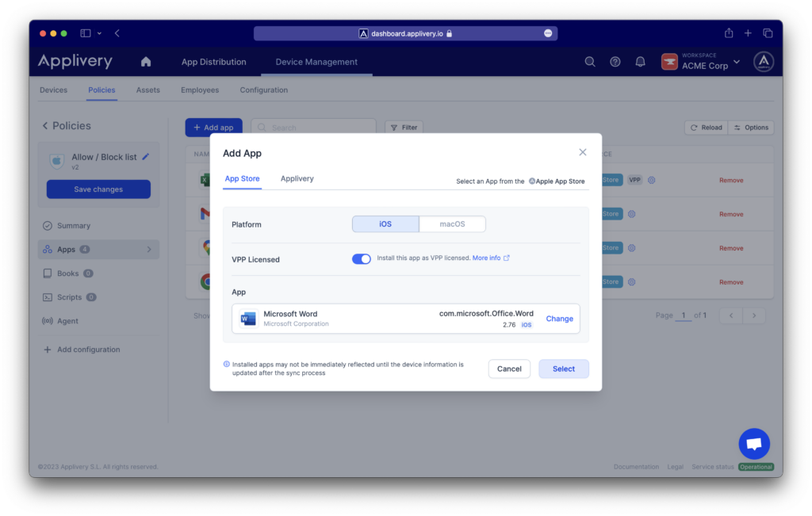Go to next page of apps
The image size is (812, 516).
pyautogui.click(x=754, y=315)
